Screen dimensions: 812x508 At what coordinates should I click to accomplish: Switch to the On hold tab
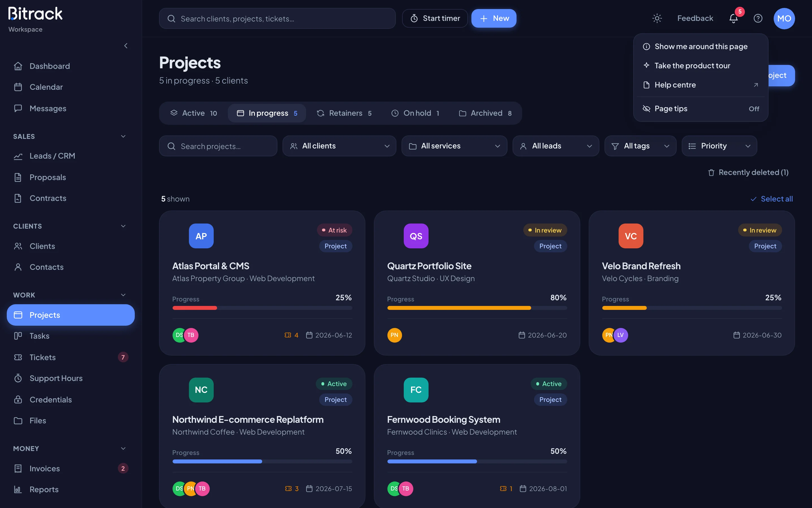coord(415,113)
